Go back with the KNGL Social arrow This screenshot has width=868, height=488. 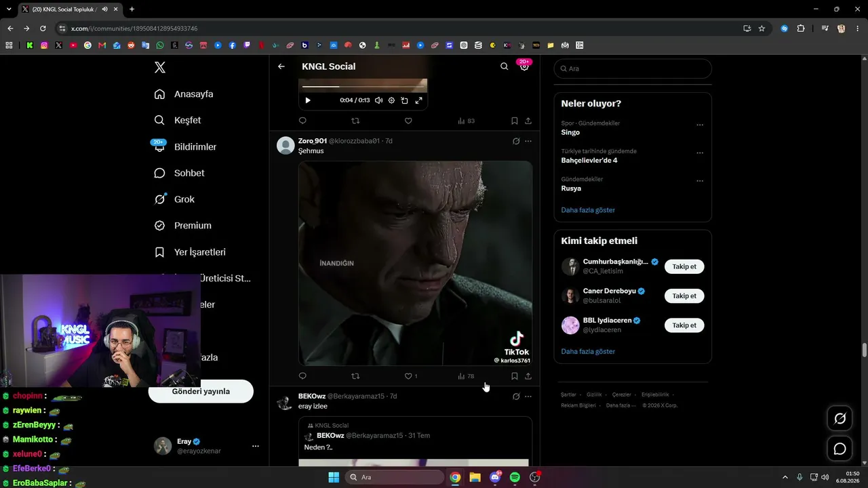[x=281, y=66]
